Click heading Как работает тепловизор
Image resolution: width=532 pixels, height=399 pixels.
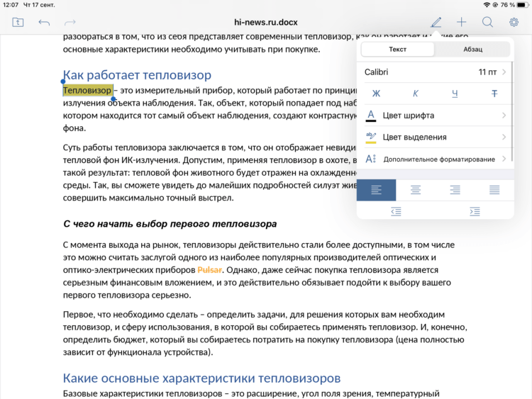137,75
